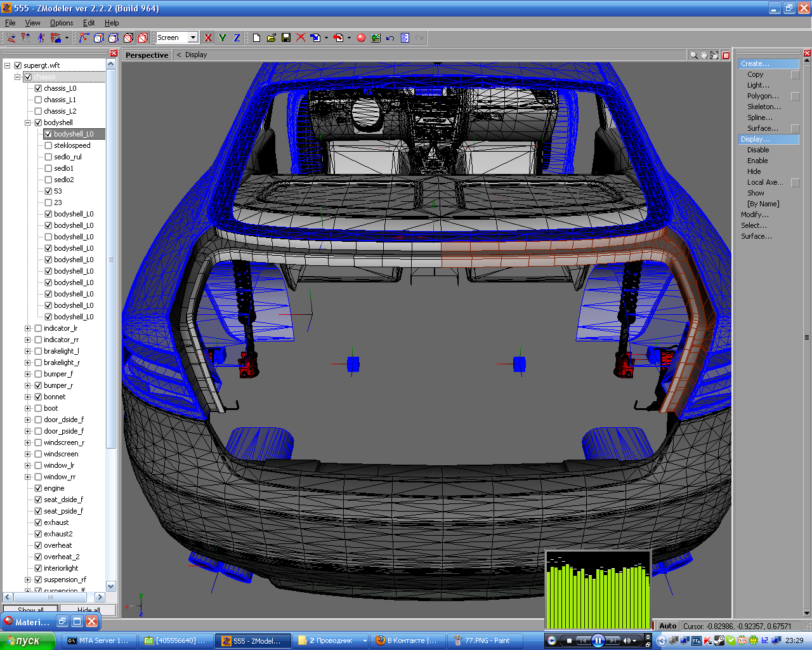This screenshot has height=650, width=812.
Task: Toggle the X axis constraint button
Action: click(x=207, y=38)
